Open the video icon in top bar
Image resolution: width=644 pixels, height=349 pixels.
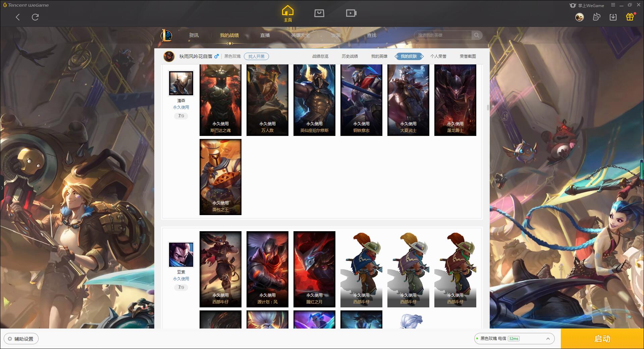(x=351, y=13)
